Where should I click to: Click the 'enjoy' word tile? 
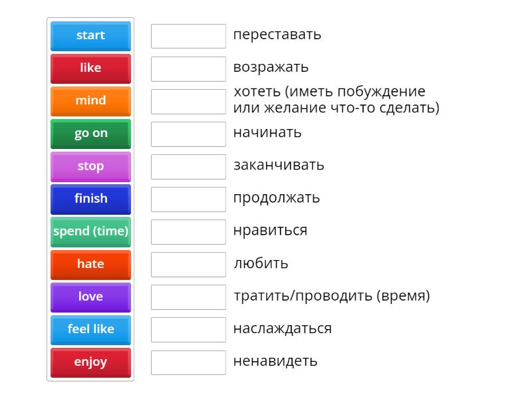point(90,362)
